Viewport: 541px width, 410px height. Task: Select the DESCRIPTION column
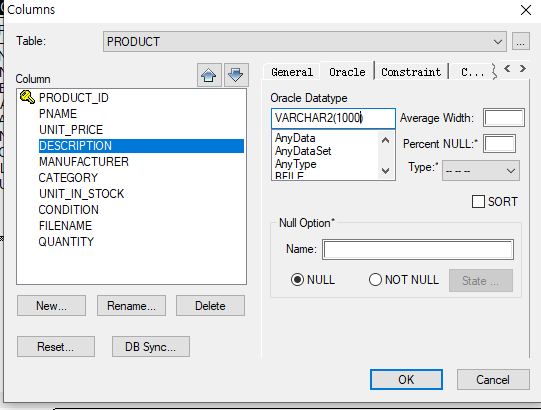[x=141, y=146]
